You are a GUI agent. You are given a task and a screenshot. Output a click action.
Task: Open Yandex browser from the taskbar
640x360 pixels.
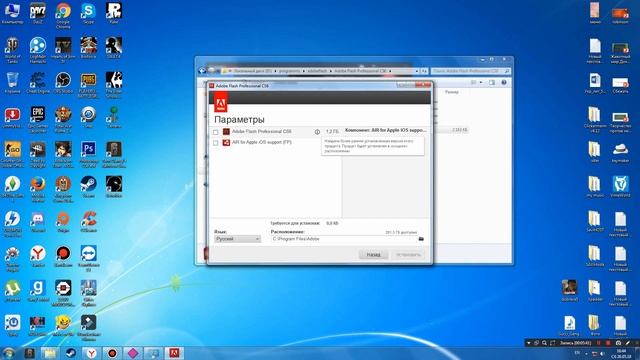tap(91, 353)
